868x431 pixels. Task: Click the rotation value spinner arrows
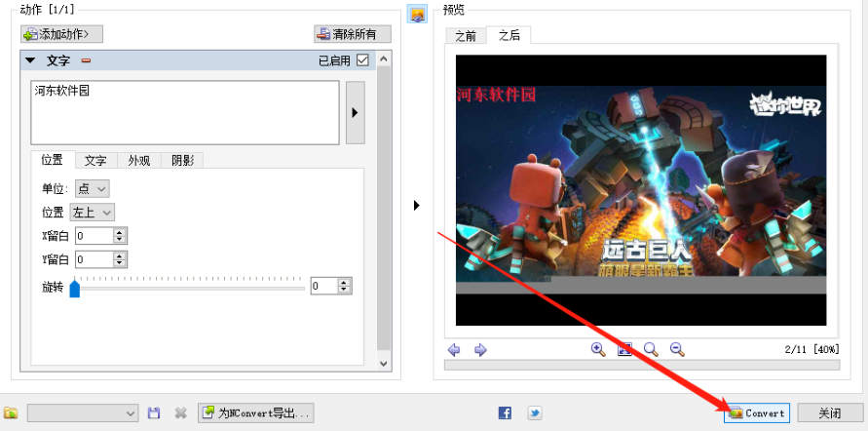[344, 286]
